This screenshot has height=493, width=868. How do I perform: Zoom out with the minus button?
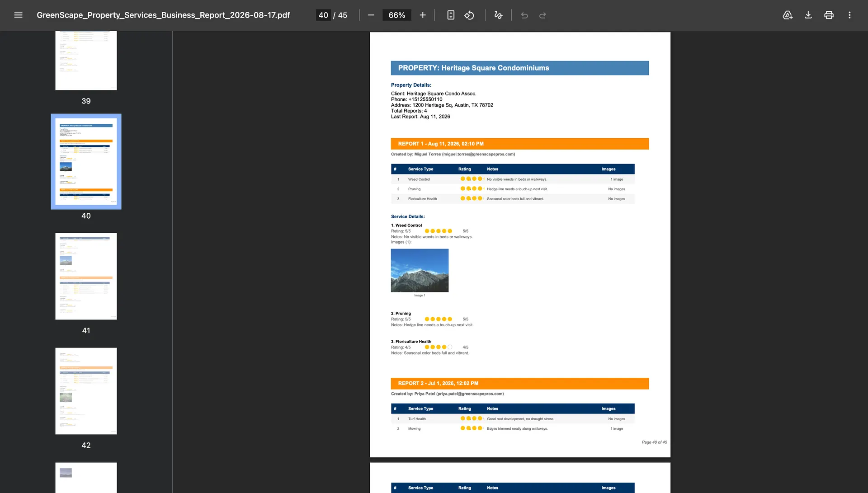(371, 15)
